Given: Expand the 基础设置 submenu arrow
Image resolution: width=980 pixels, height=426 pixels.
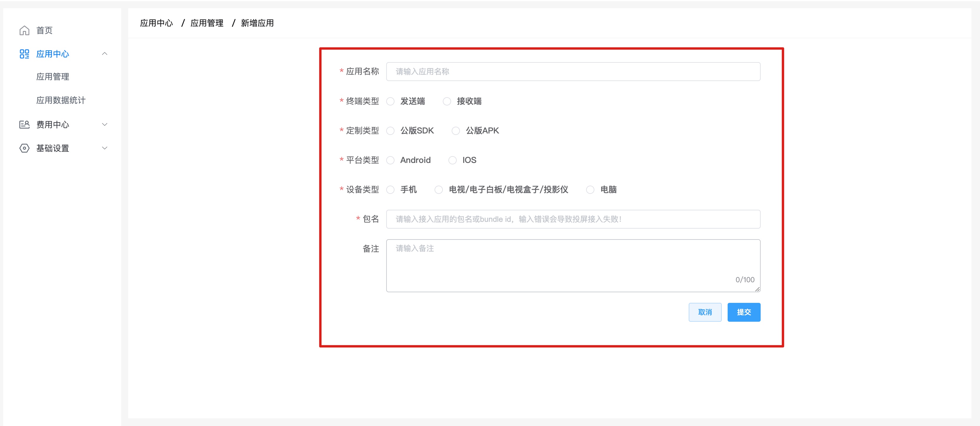Looking at the screenshot, I should (x=105, y=148).
